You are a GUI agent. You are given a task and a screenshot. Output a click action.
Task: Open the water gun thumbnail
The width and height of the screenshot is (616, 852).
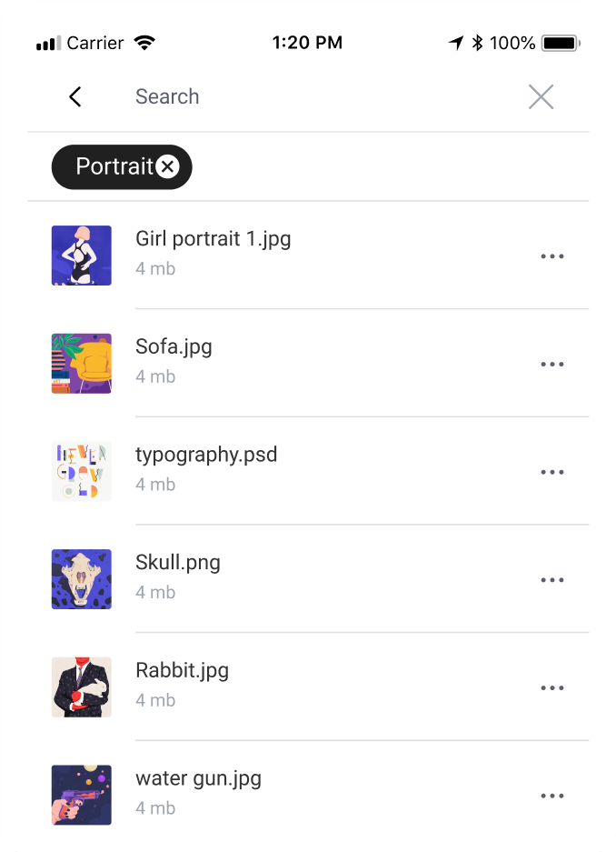point(82,796)
